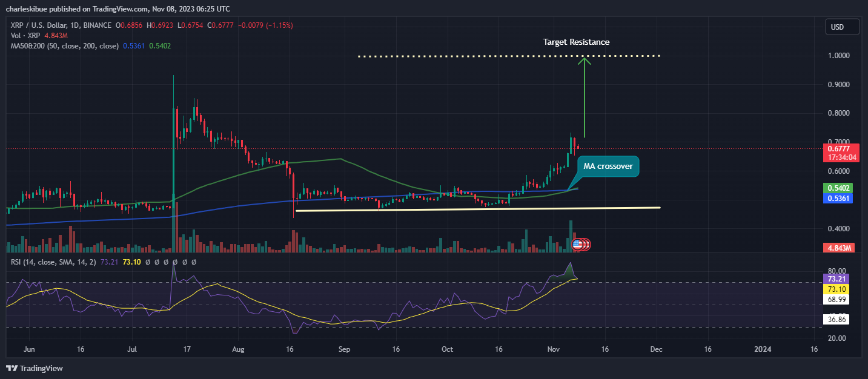The width and height of the screenshot is (868, 379).
Task: Click the 1.0000 price scale value
Action: (x=840, y=56)
